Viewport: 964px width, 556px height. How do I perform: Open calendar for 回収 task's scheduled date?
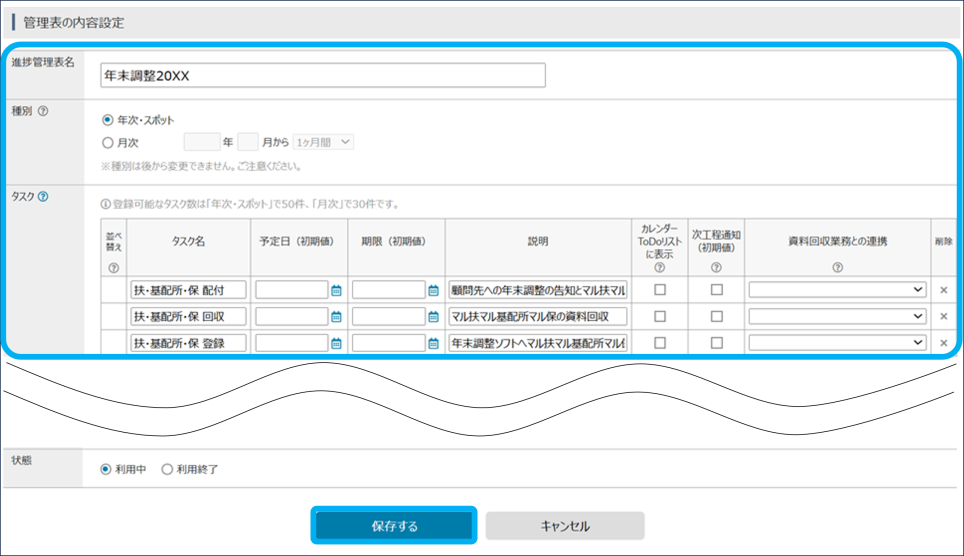pyautogui.click(x=336, y=317)
